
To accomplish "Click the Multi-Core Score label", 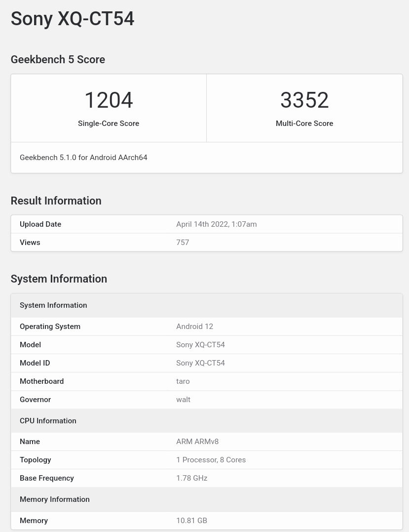I will pos(304,123).
